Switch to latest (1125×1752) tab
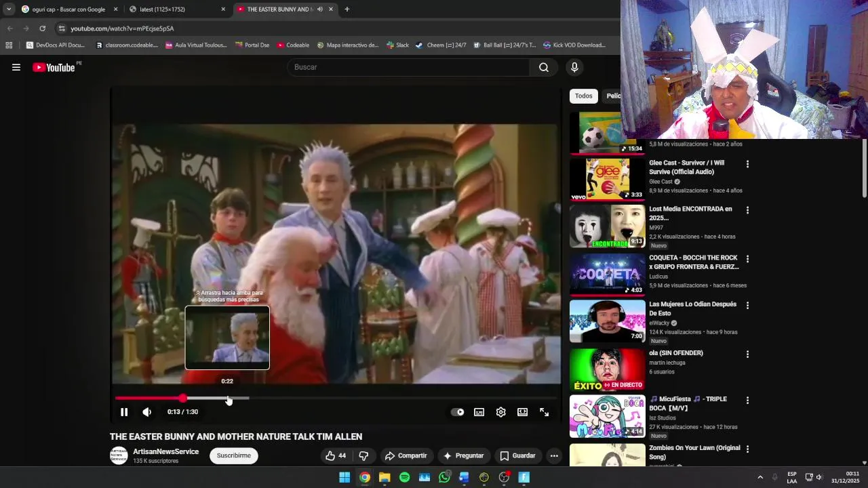The width and height of the screenshot is (868, 488). click(x=176, y=9)
